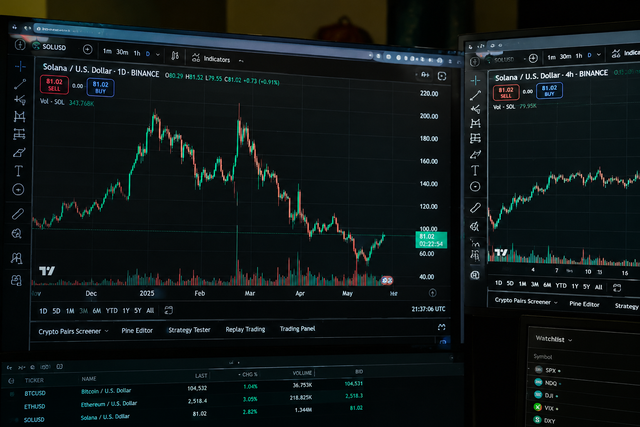This screenshot has height=427, width=640.
Task: Choose the 30m interval on left monitor
Action: coord(122,52)
